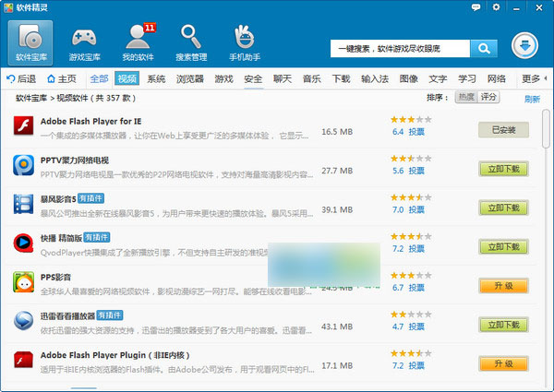Go to 主页 home page
This screenshot has height=392, width=554.
(62, 78)
